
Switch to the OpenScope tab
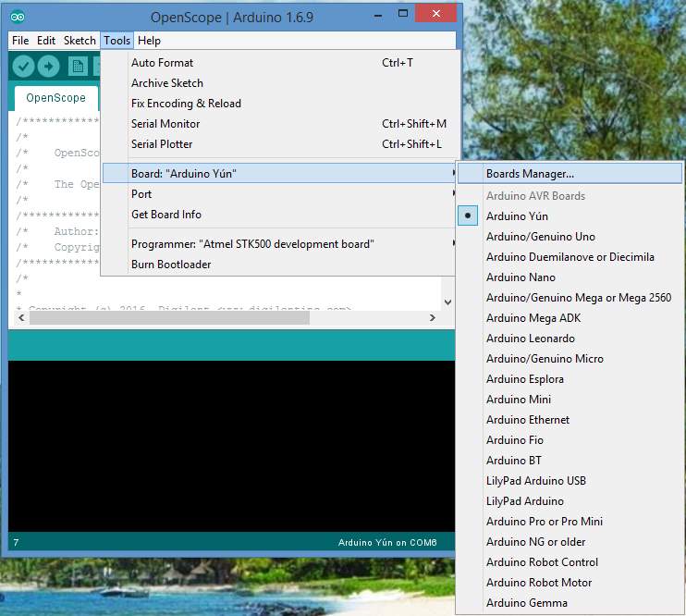tap(56, 98)
